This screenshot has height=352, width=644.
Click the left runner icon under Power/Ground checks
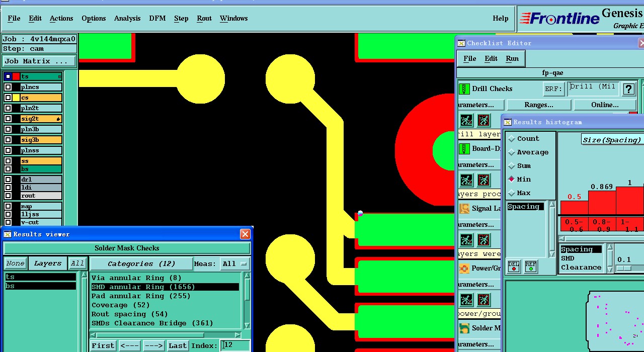tap(466, 300)
